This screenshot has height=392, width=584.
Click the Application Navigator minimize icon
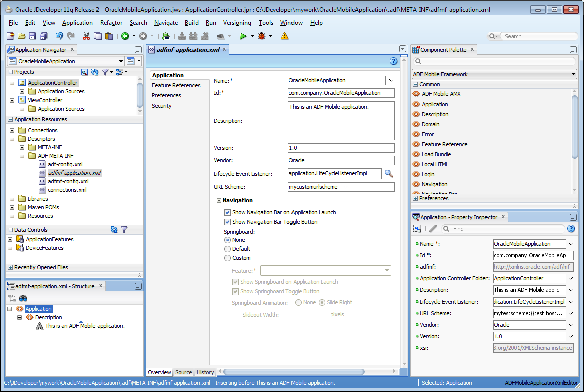point(138,50)
